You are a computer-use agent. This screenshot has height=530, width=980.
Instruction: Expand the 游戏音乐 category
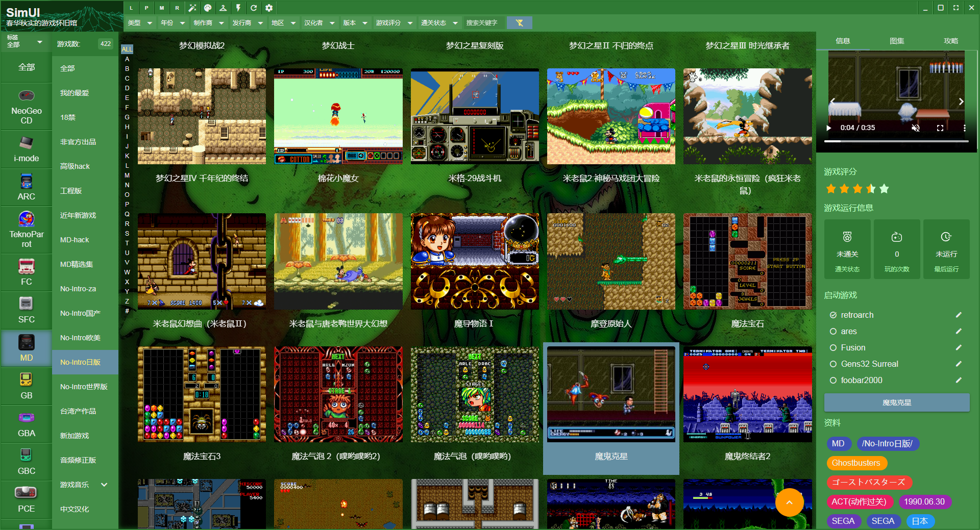(x=104, y=485)
